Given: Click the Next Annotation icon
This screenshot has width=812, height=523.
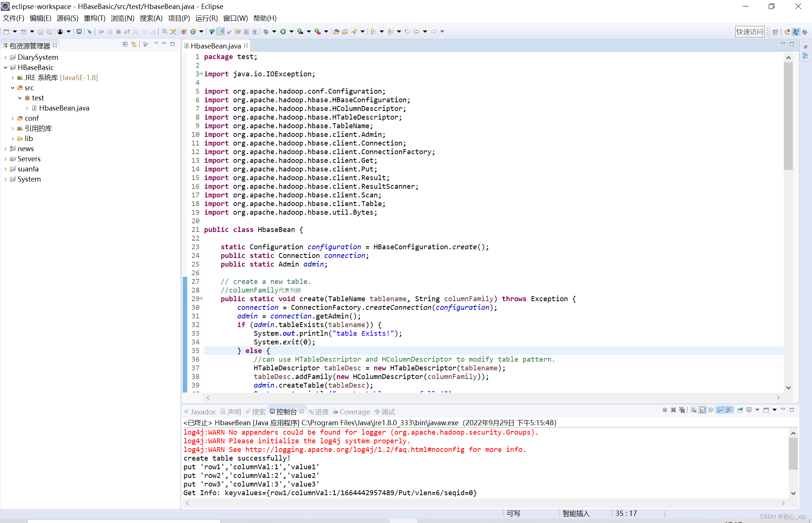Looking at the screenshot, I should point(373,32).
